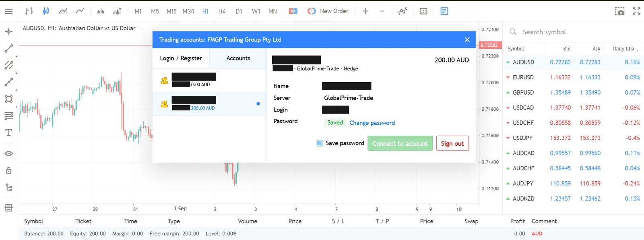This screenshot has width=644, height=240.
Task: Select the shapes drawing tool
Action: coord(8,99)
